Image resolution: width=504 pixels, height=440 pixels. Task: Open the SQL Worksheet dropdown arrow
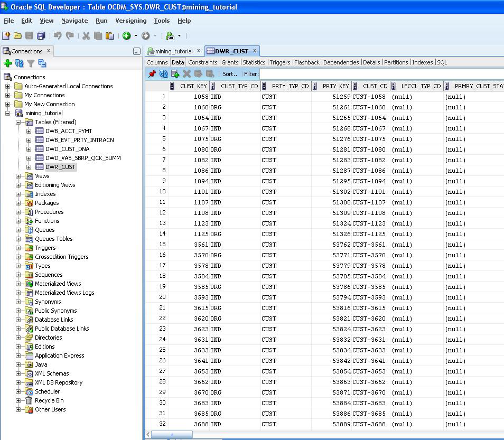179,36
